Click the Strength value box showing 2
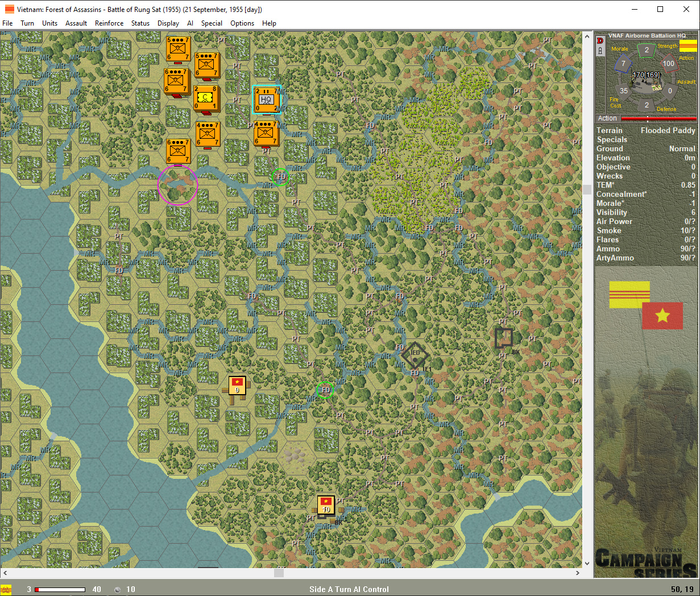The width and height of the screenshot is (700, 596). pyautogui.click(x=647, y=50)
